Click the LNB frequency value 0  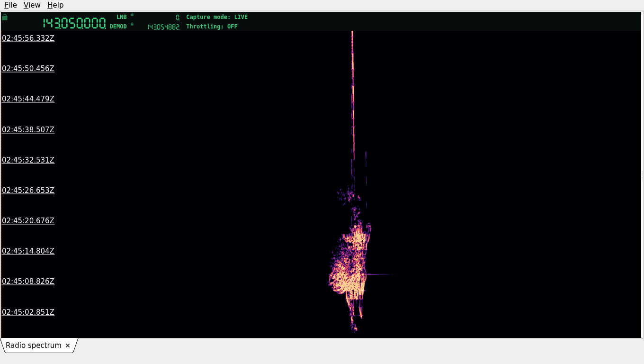178,17
